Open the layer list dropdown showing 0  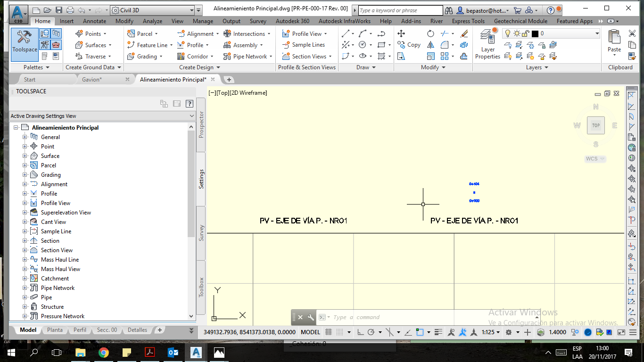point(551,33)
